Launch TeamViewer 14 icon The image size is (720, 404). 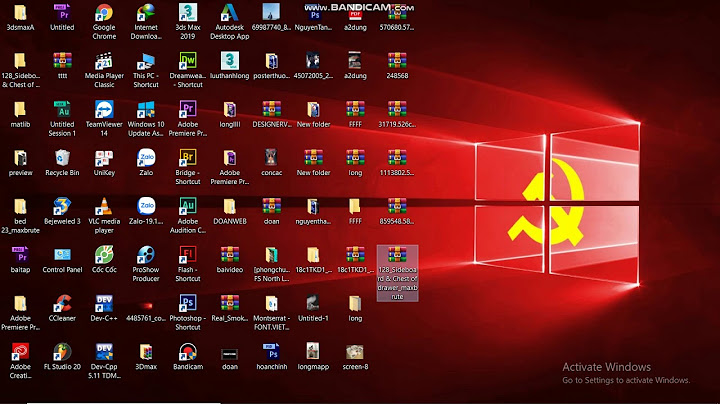click(104, 110)
